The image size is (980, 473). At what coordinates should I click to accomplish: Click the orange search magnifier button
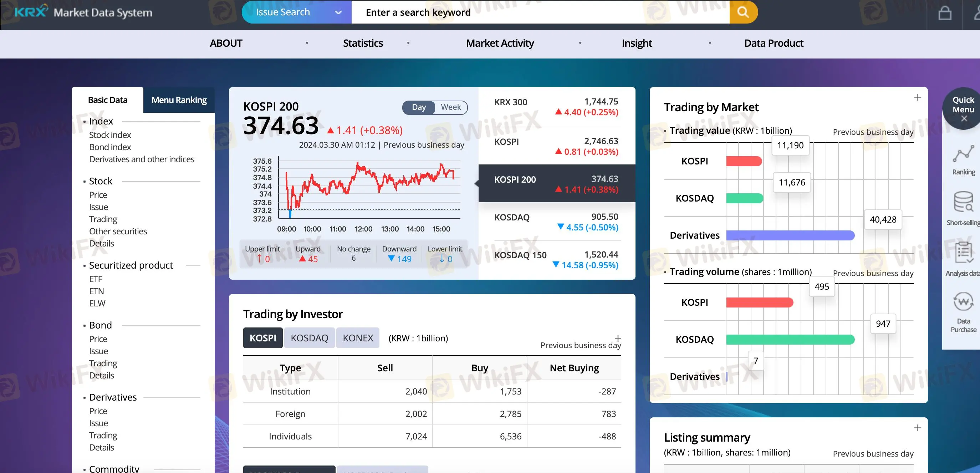(743, 12)
